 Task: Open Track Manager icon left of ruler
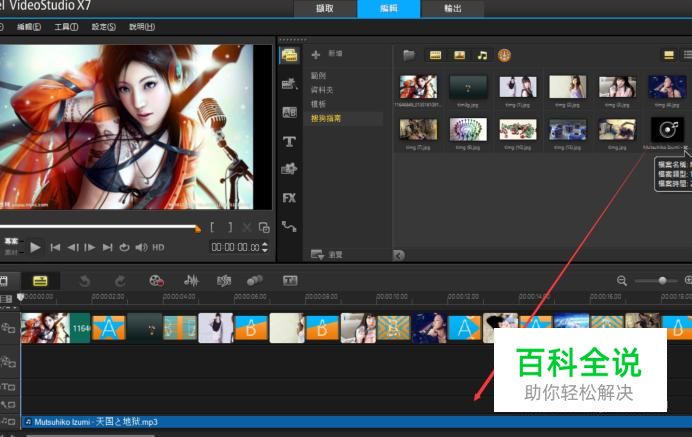6,299
